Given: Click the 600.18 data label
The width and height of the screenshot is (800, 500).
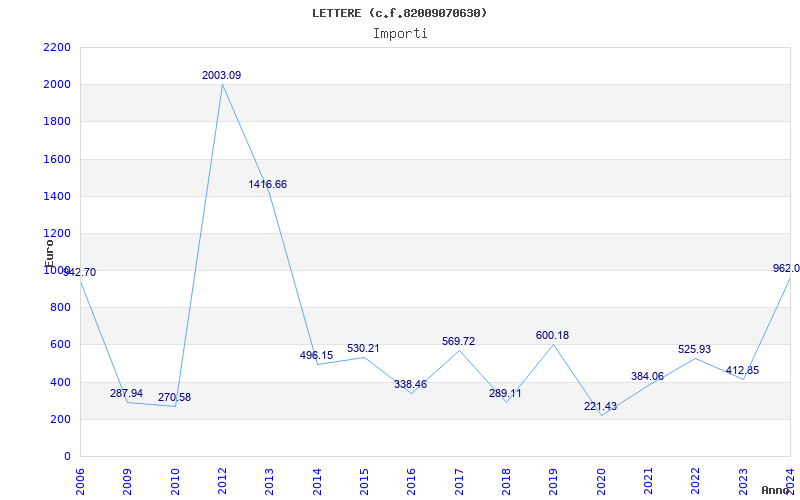Looking at the screenshot, I should pos(552,336).
